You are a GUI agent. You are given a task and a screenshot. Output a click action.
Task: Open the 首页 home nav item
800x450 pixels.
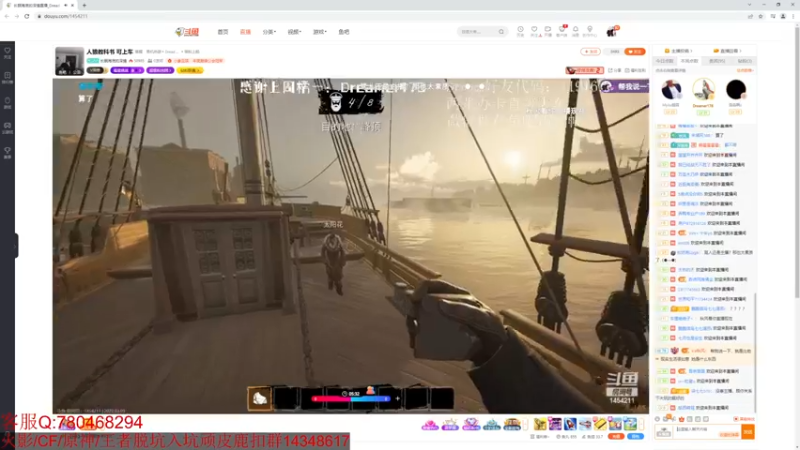click(x=223, y=32)
